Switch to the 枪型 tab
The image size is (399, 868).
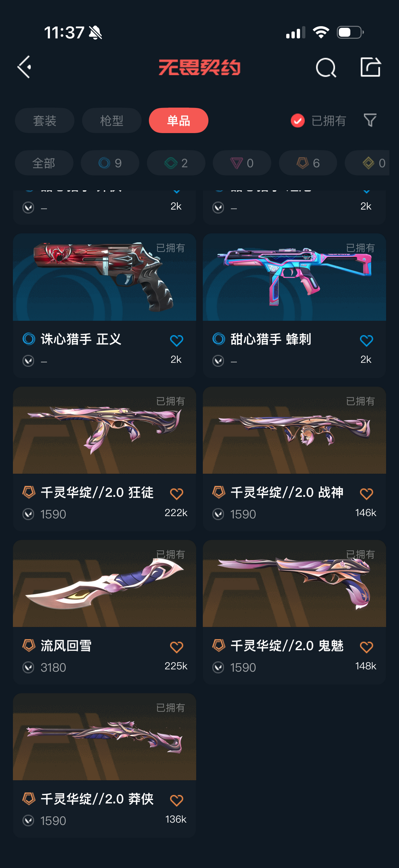(112, 121)
